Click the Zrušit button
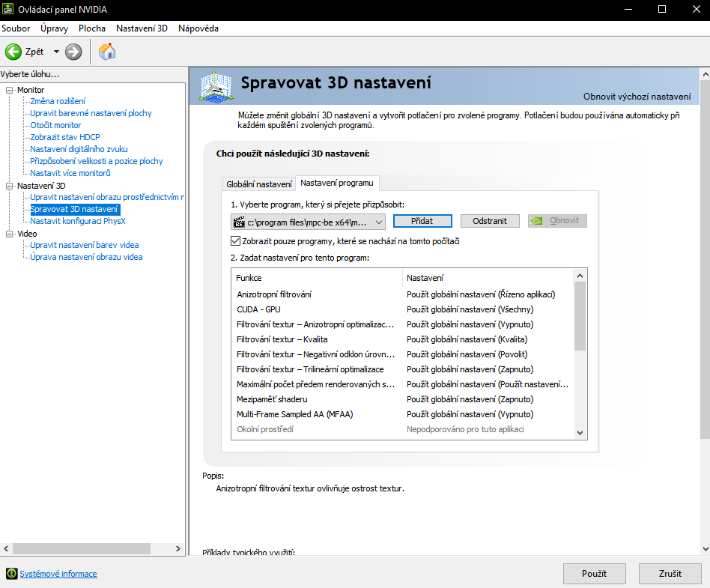The image size is (710, 588). pyautogui.click(x=670, y=574)
